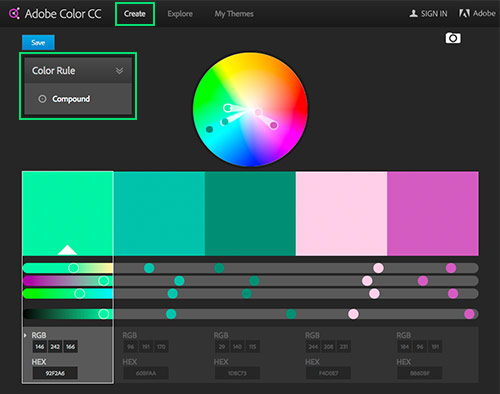
Task: Click light teal handle on brightness slider row
Action: (x=171, y=314)
